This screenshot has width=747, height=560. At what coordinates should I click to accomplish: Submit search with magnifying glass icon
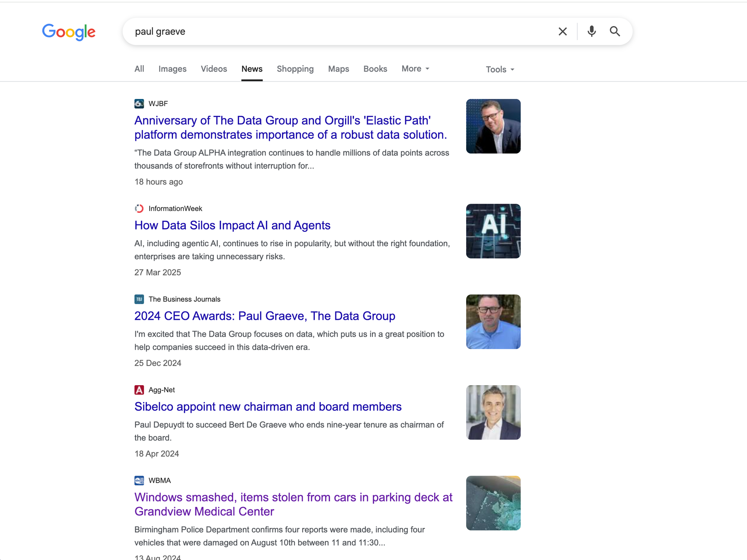point(615,31)
